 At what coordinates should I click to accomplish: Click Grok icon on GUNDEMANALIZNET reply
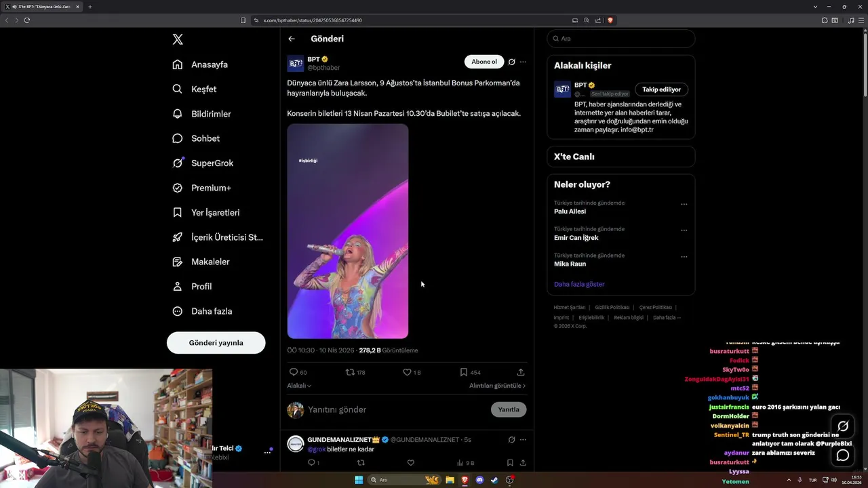(x=512, y=440)
